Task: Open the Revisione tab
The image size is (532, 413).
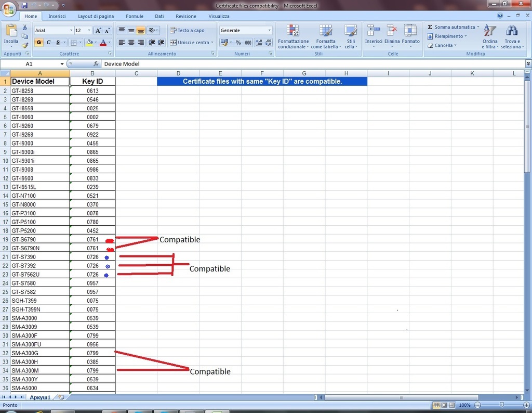Action: (x=185, y=16)
